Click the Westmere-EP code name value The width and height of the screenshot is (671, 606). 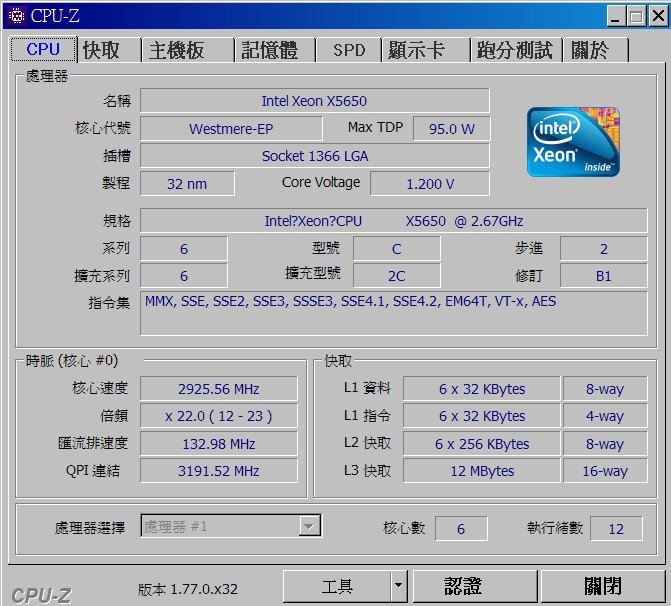231,128
